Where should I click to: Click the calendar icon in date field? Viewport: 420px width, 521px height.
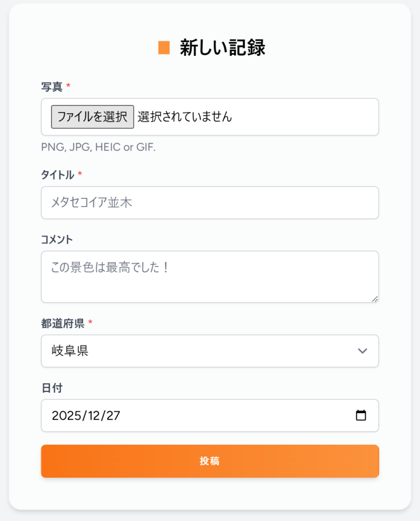(361, 415)
